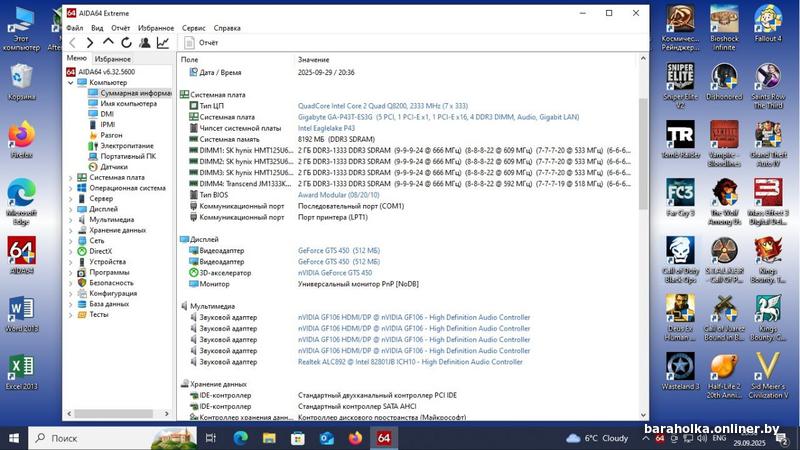This screenshot has height=450, width=800.
Task: Collapse the Компьютер tree node
Action: [x=70, y=82]
